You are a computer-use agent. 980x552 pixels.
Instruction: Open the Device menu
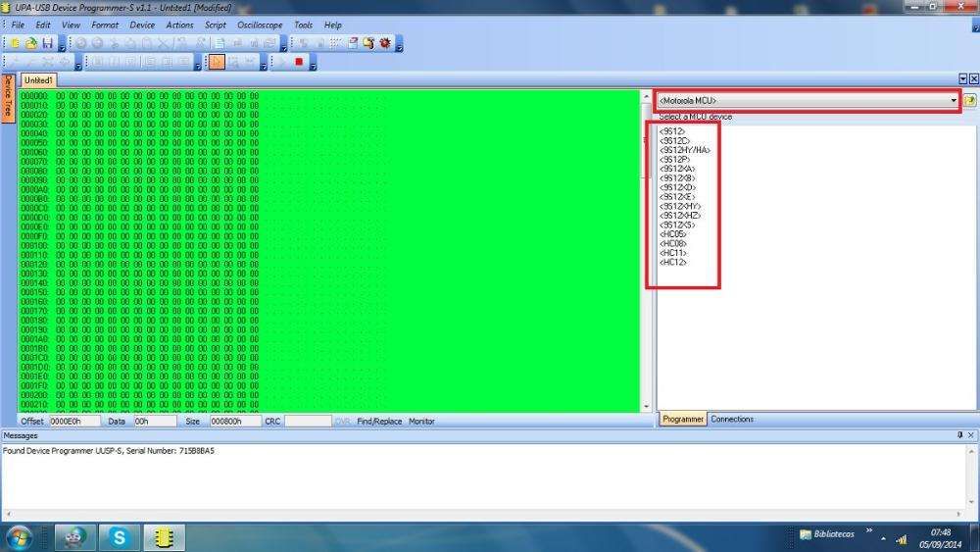(142, 25)
